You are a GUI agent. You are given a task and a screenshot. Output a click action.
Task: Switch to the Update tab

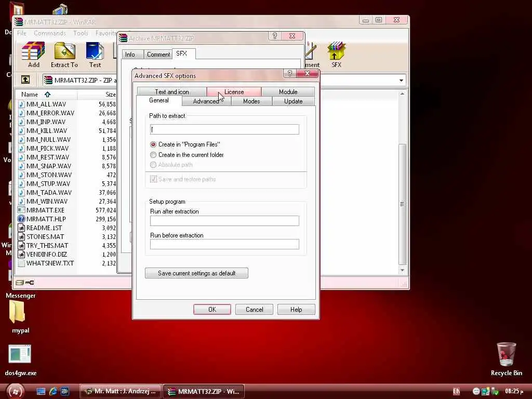tap(293, 101)
